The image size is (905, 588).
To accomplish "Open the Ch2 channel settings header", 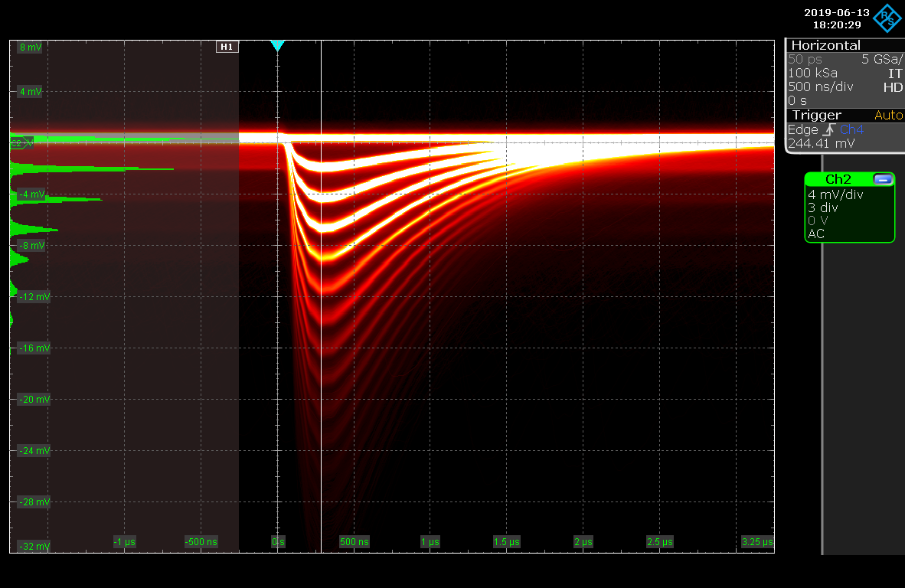I will pyautogui.click(x=838, y=179).
